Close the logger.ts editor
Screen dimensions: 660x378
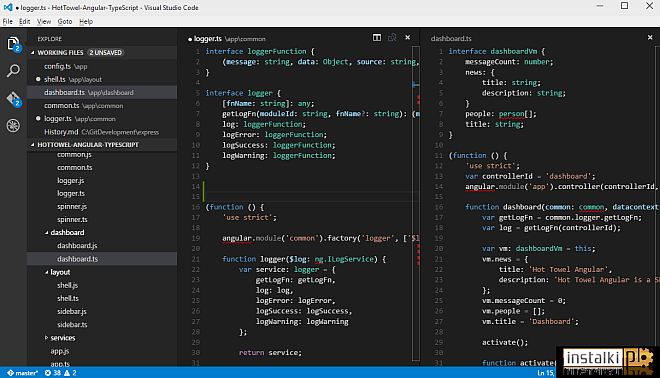[407, 37]
